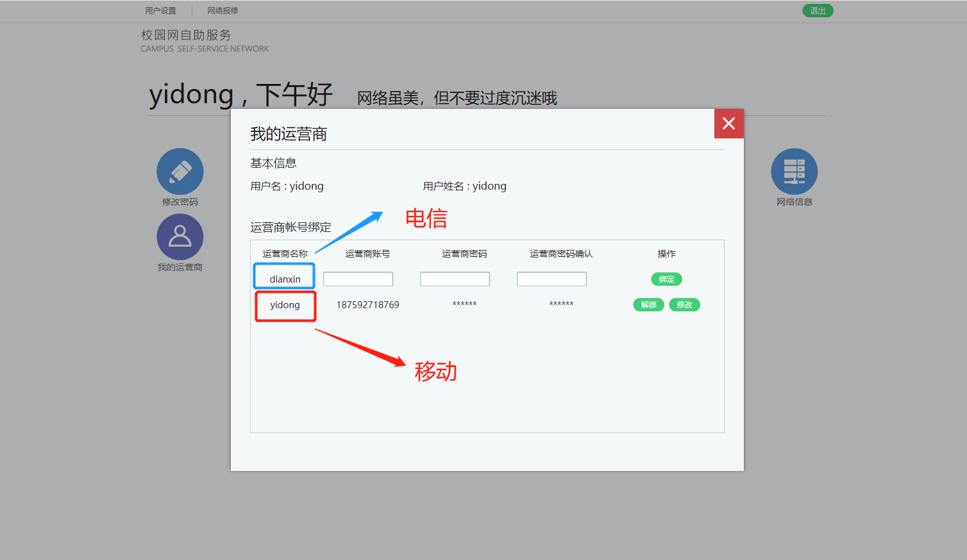The image size is (967, 560).
Task: Click 解绑 to unbind yidong account
Action: [648, 305]
